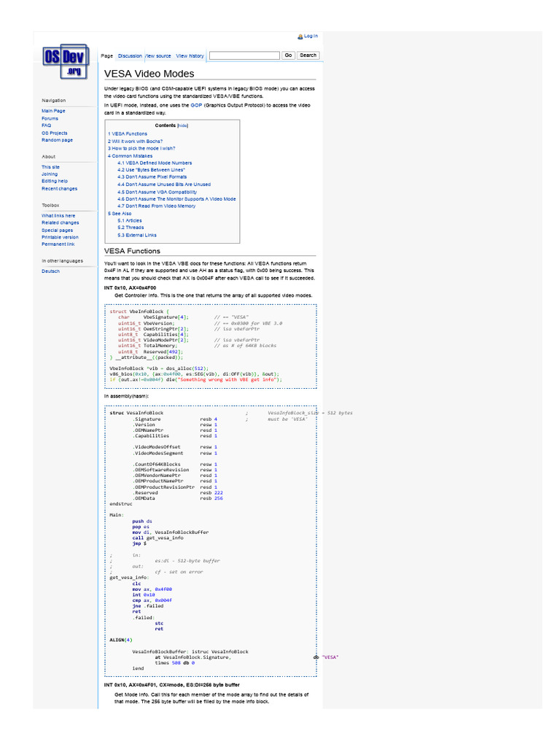This screenshot has height=747, width=560.
Task: Click the 'get_vesa_info:' label in code
Action: pyautogui.click(x=129, y=578)
